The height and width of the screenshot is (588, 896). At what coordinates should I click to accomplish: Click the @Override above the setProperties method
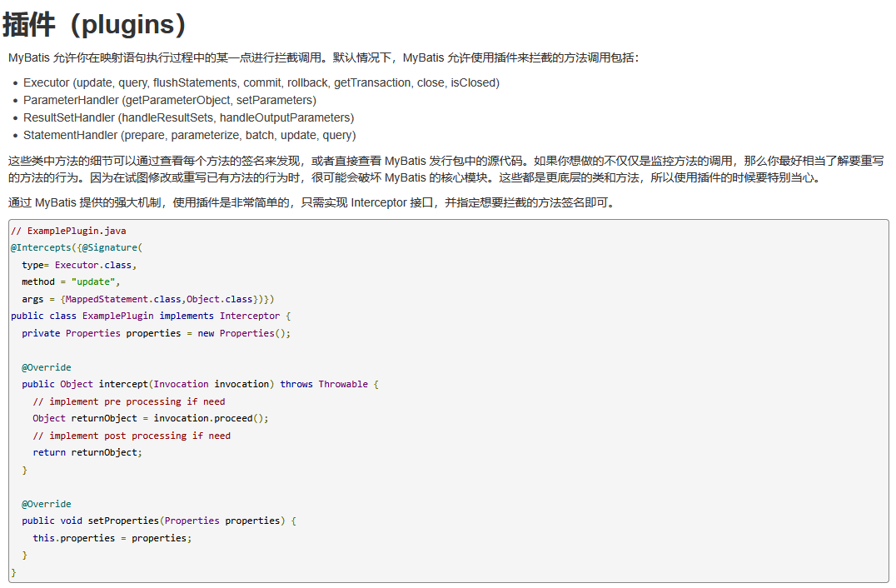click(47, 504)
